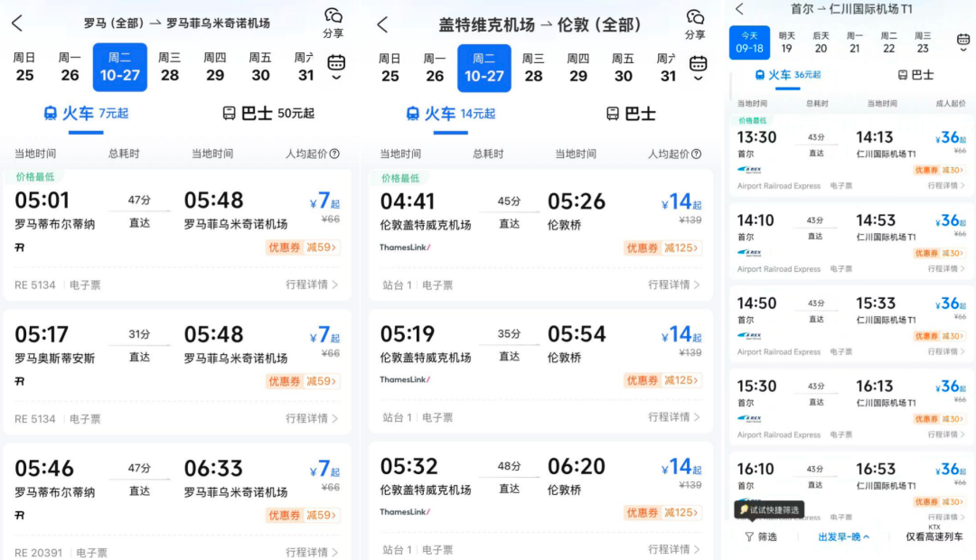Select Sunday 25 on Rome screen

(x=25, y=67)
